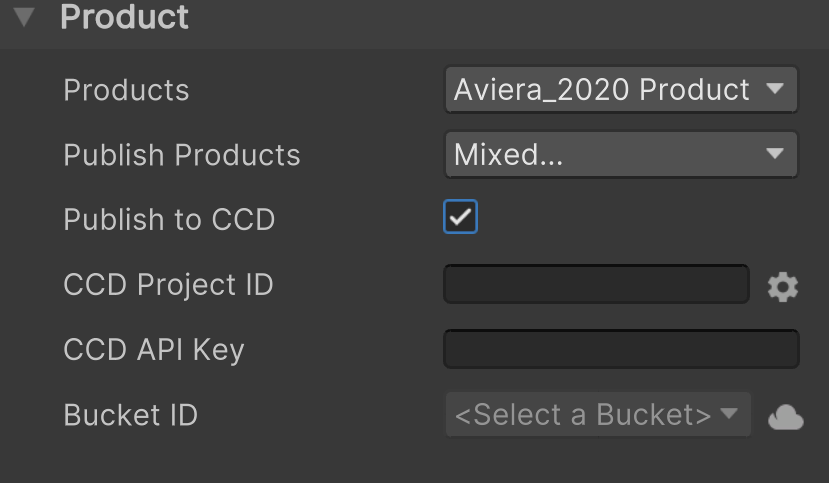This screenshot has width=829, height=483.
Task: Click the Products dropdown arrow
Action: coord(774,89)
